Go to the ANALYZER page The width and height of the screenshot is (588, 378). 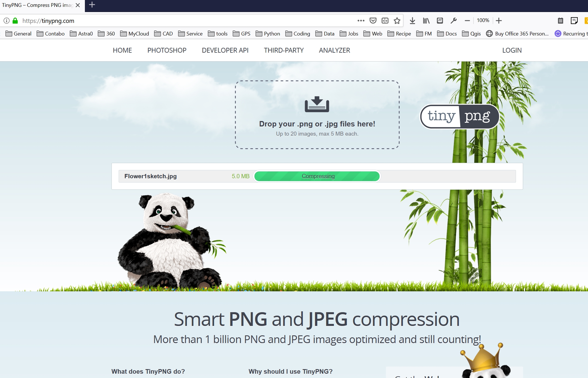(334, 50)
